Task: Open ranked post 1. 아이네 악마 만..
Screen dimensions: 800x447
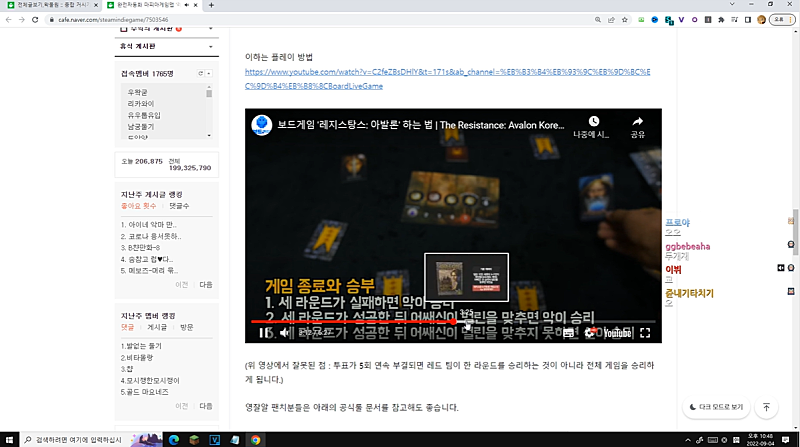Action: click(x=148, y=225)
